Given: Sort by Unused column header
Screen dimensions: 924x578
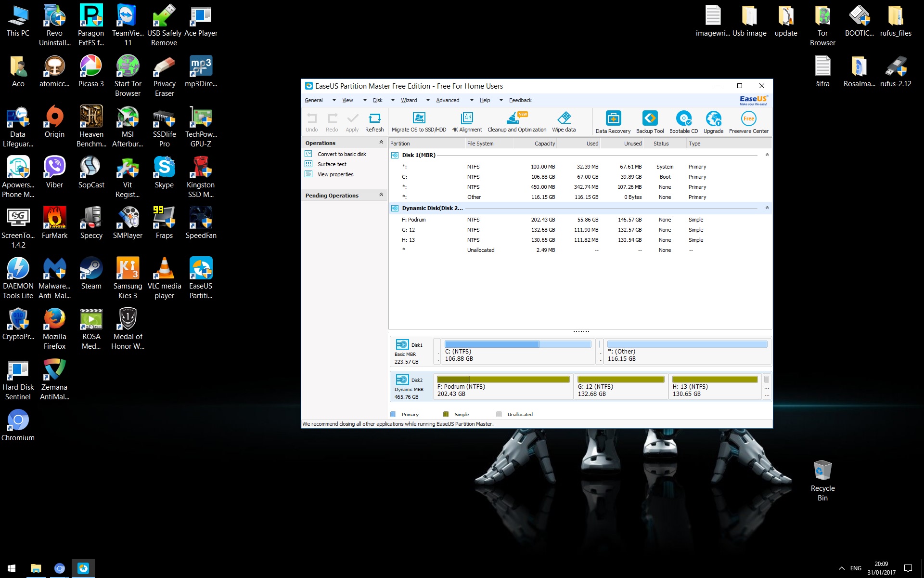Looking at the screenshot, I should 623,144.
